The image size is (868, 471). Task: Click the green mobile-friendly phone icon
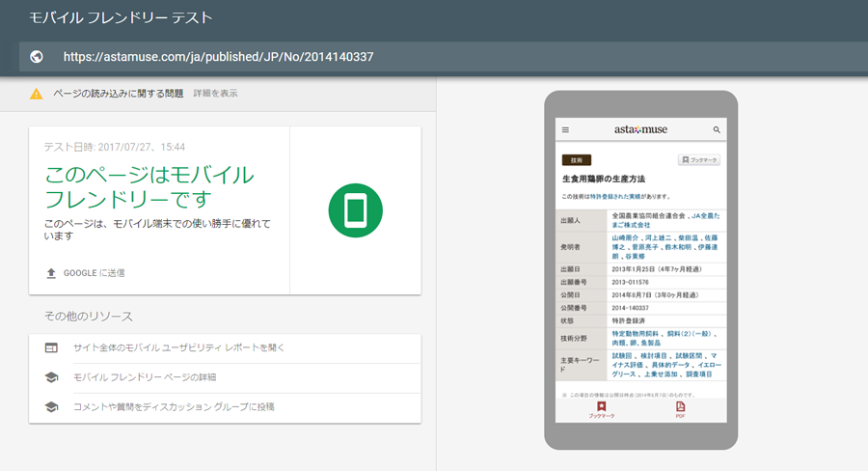tap(355, 210)
